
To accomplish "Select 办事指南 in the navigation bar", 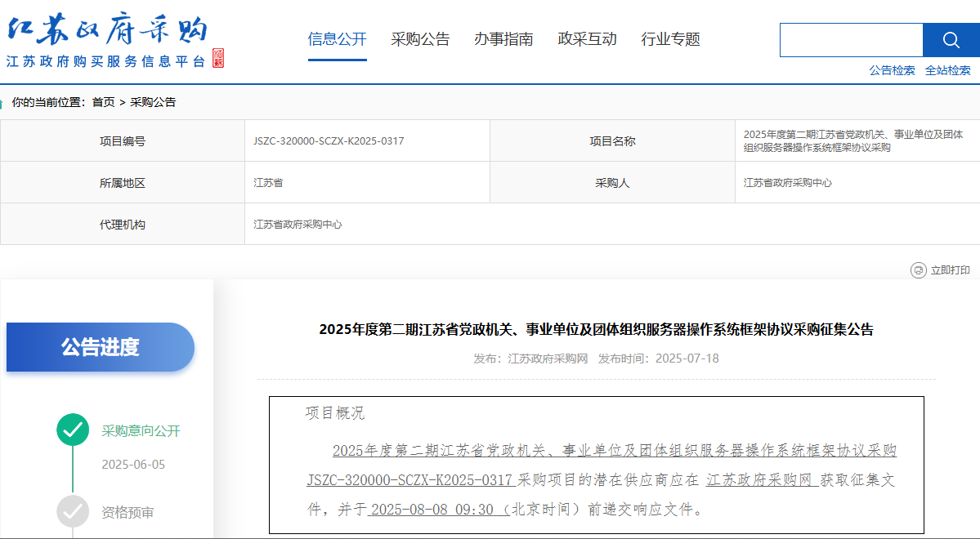I will [503, 39].
